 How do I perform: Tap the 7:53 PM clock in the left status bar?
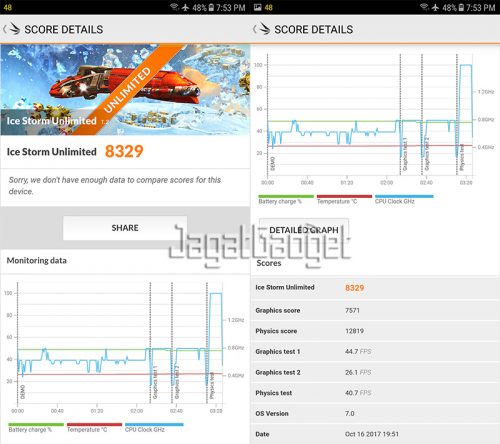[231, 8]
